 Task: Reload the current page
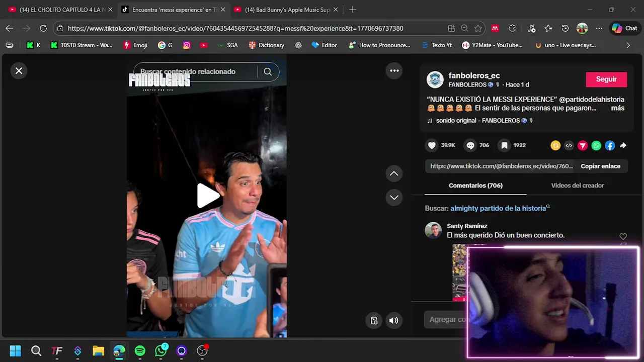[x=43, y=29]
